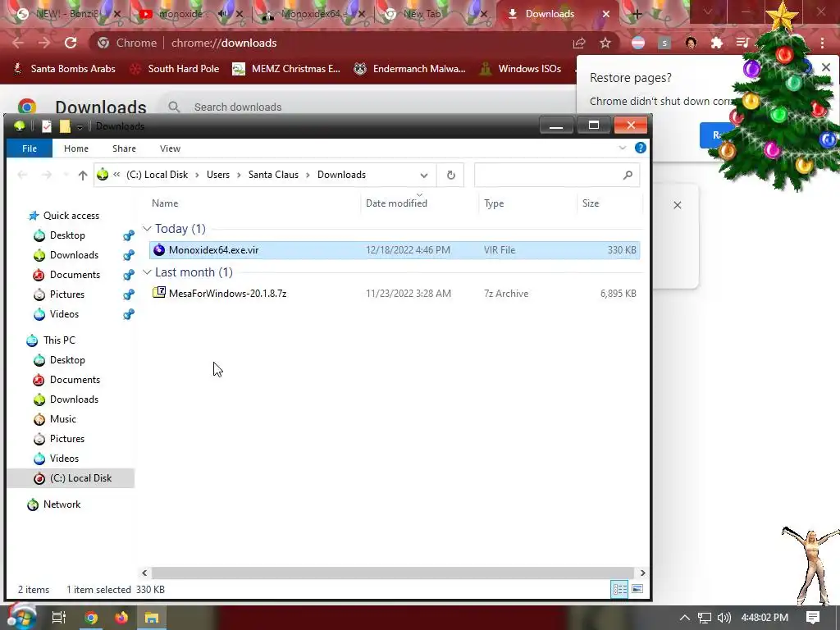This screenshot has height=630, width=840.
Task: Open MEMZ Christmas bookmark
Action: tap(286, 69)
